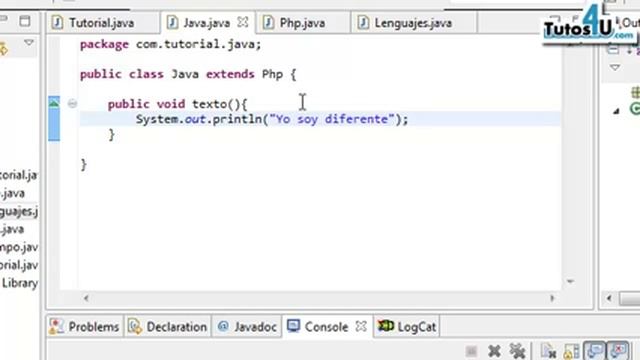Click the Lenguajes.java tab file icon
This screenshot has width=640, height=360.
coord(363,22)
